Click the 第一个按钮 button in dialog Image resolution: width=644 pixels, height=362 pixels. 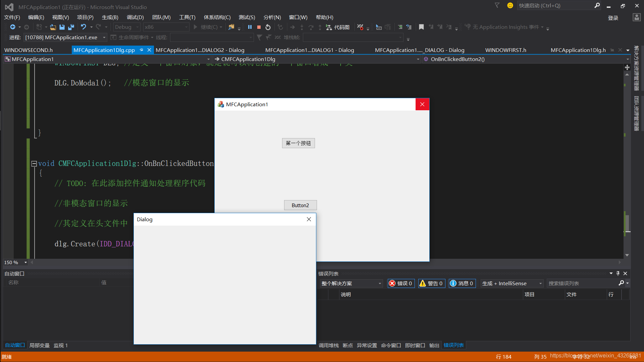click(x=298, y=143)
